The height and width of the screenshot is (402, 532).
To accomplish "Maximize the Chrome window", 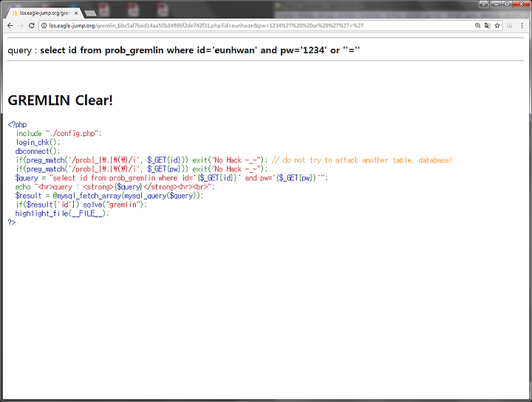I will [x=507, y=4].
